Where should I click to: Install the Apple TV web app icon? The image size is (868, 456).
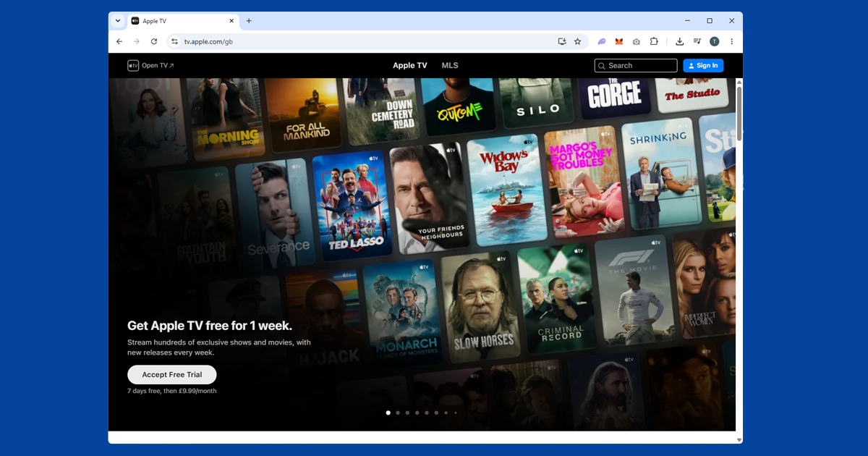point(562,42)
